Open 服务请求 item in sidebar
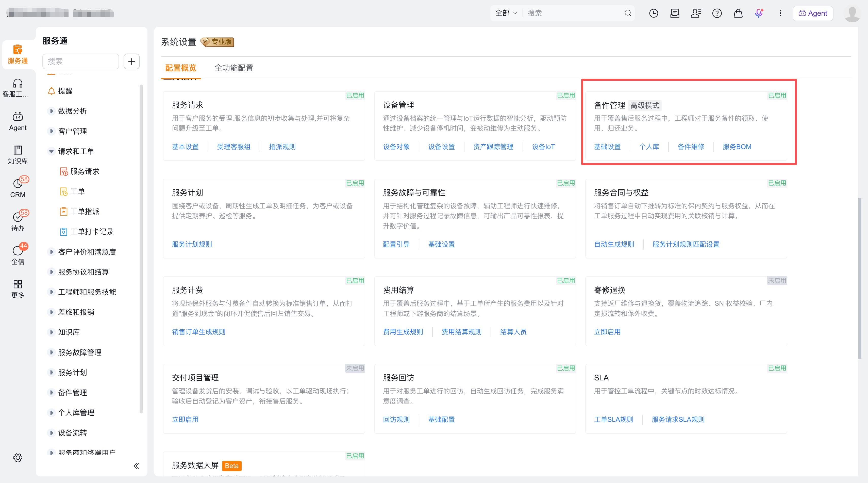 79,172
